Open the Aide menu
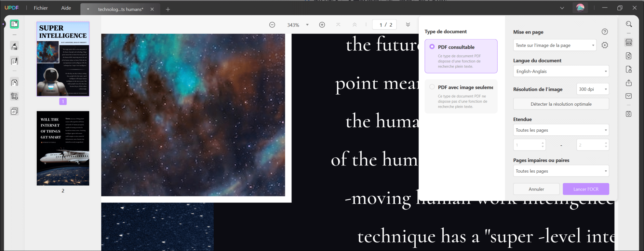The image size is (644, 251). [x=66, y=8]
